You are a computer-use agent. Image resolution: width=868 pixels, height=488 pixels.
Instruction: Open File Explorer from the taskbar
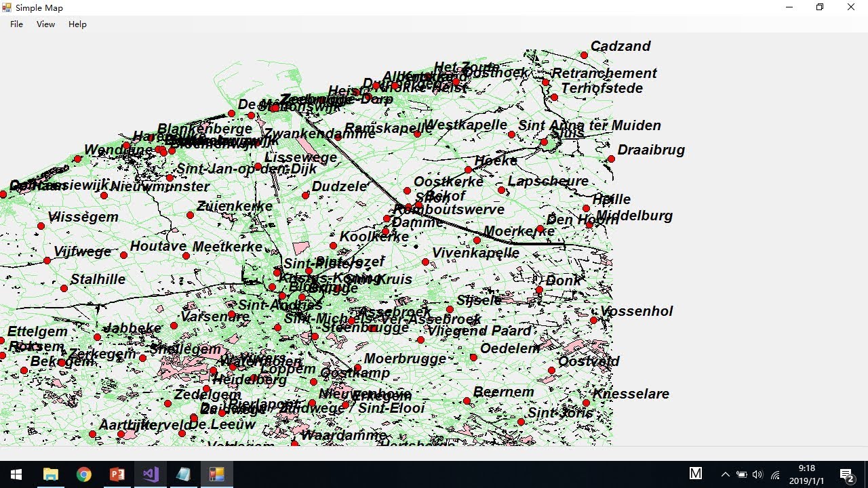coord(51,474)
